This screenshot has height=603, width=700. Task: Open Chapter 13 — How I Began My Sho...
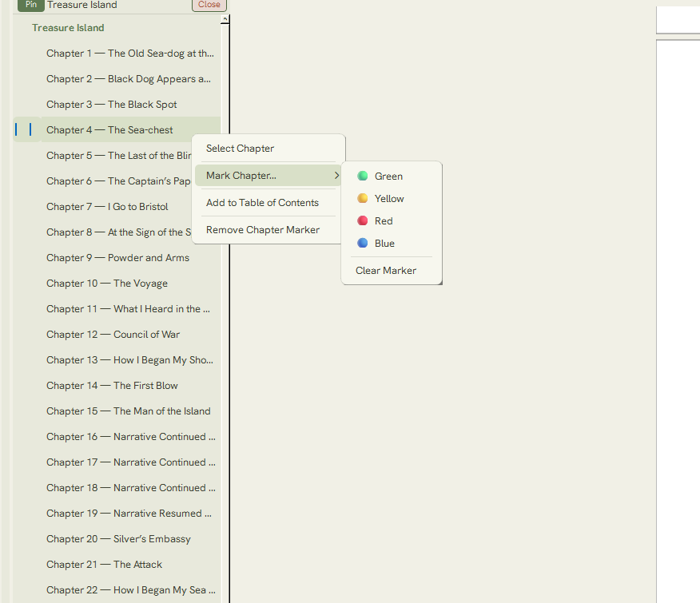point(130,359)
